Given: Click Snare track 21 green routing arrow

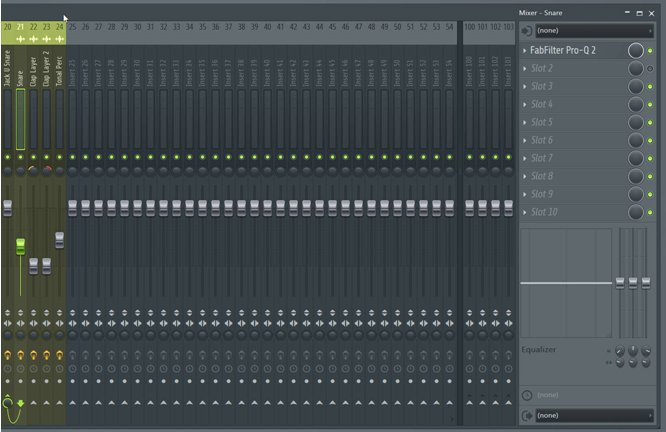Looking at the screenshot, I should (x=20, y=403).
